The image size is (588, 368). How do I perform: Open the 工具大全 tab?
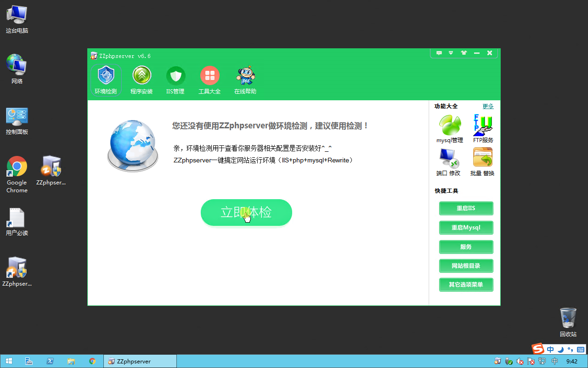tap(209, 80)
